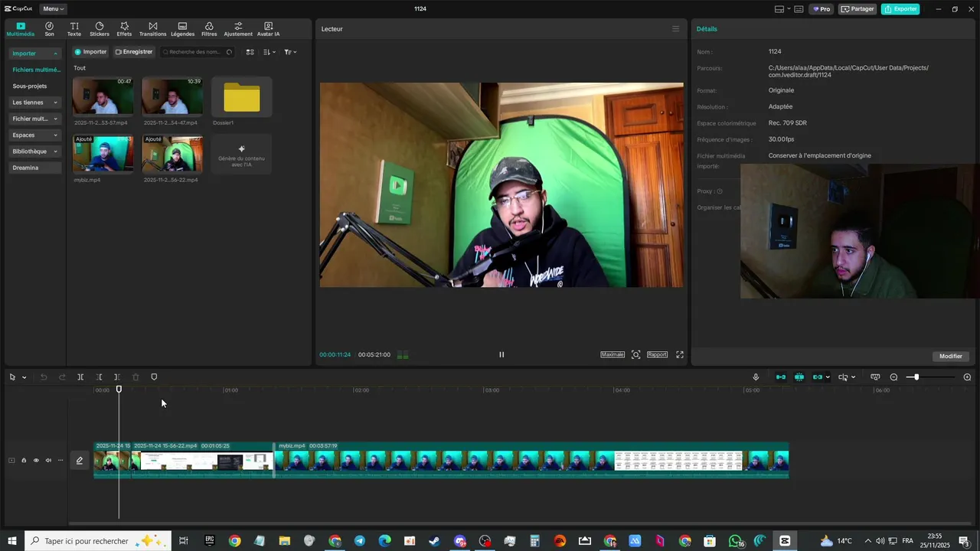Toggle main track magnet
Image resolution: width=980 pixels, height=551 pixels.
click(781, 377)
